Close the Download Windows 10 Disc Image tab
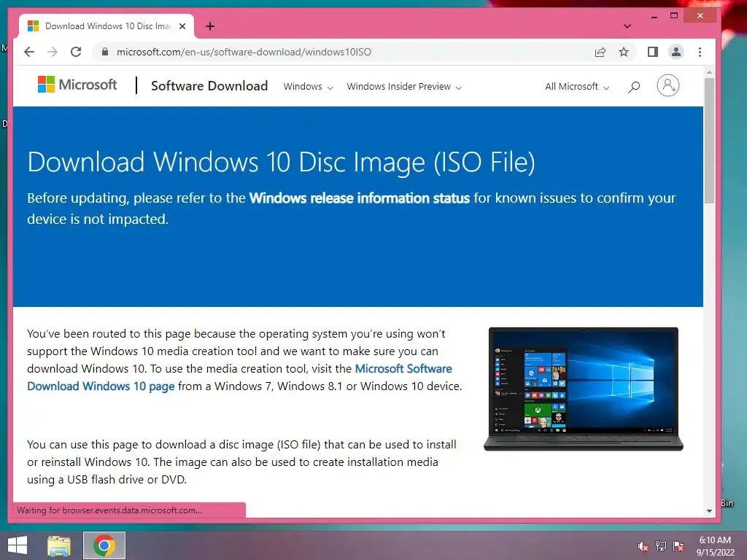The width and height of the screenshot is (747, 560). click(x=182, y=26)
